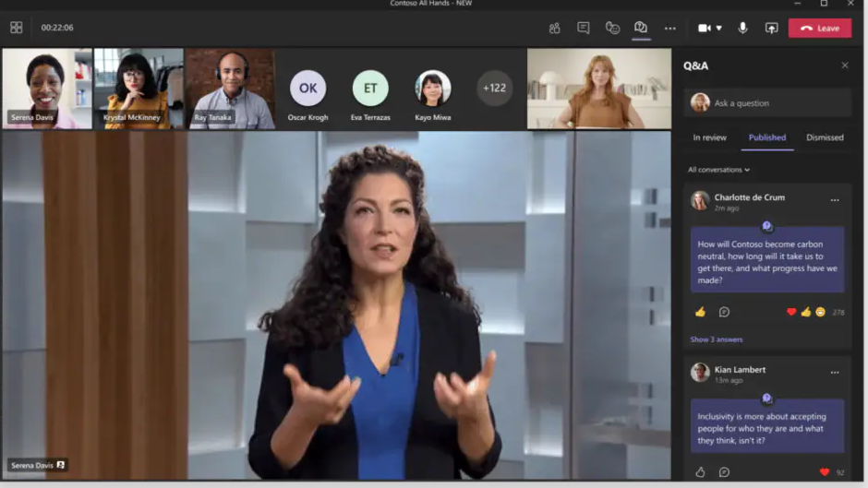This screenshot has width=868, height=488.
Task: Click Eva Terrazas ET avatar
Action: coord(370,88)
